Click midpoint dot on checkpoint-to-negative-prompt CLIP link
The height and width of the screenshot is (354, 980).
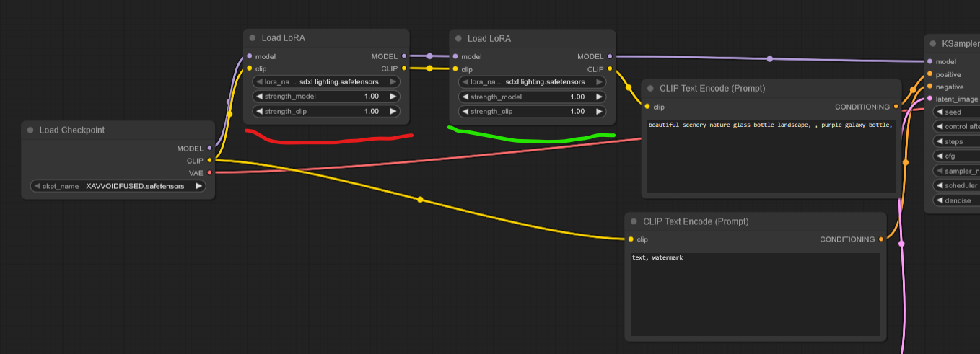click(420, 200)
